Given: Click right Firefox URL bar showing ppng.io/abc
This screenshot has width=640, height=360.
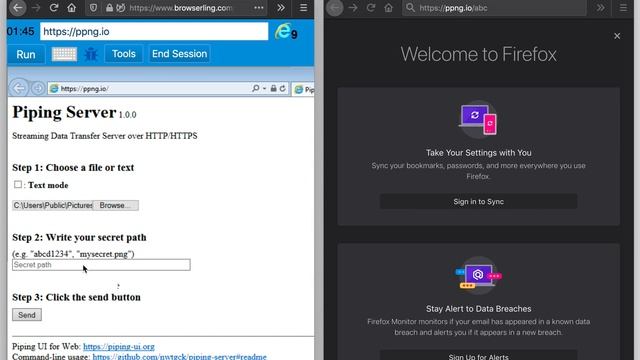Looking at the screenshot, I should 494,8.
